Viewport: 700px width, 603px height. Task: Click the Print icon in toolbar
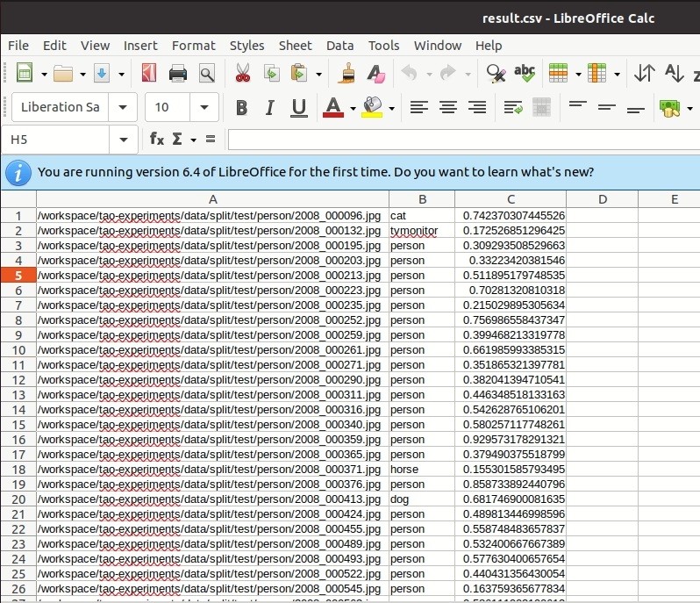(x=178, y=73)
